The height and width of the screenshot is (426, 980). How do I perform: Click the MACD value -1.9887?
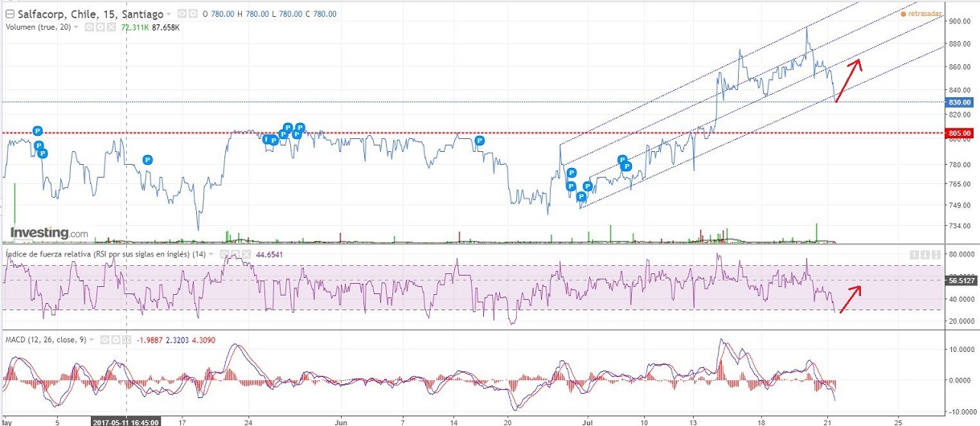tap(150, 340)
